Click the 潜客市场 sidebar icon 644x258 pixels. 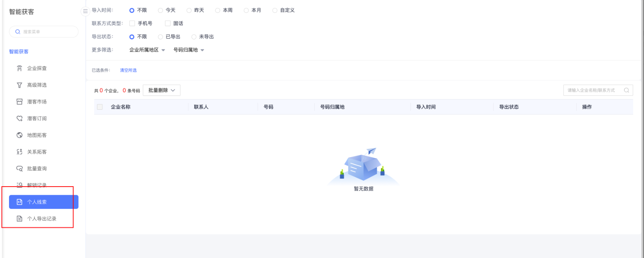tap(20, 102)
